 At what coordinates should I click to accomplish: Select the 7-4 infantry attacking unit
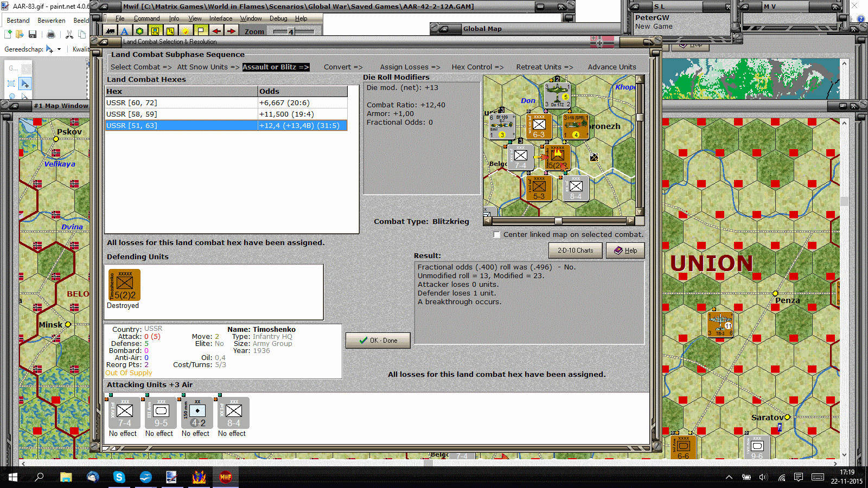(x=124, y=413)
